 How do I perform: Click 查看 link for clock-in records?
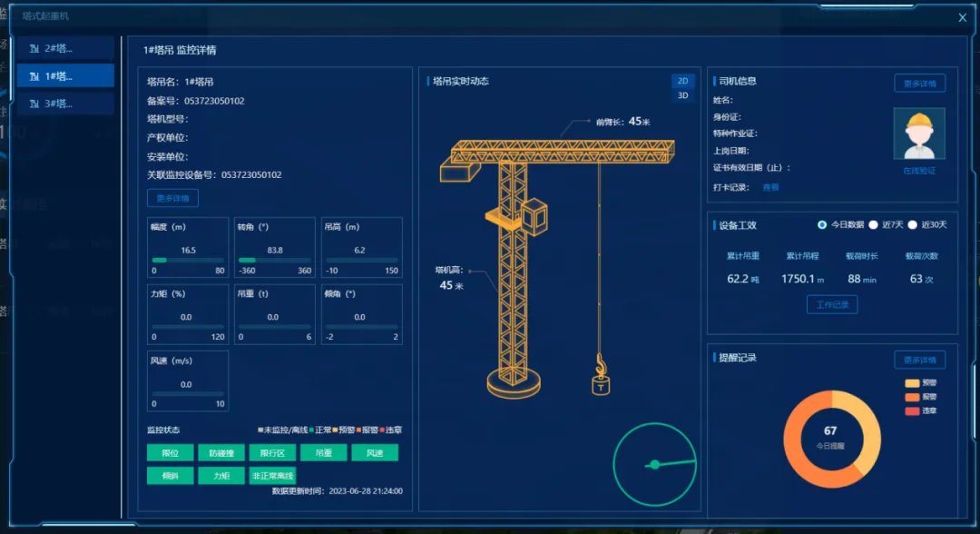[770, 187]
